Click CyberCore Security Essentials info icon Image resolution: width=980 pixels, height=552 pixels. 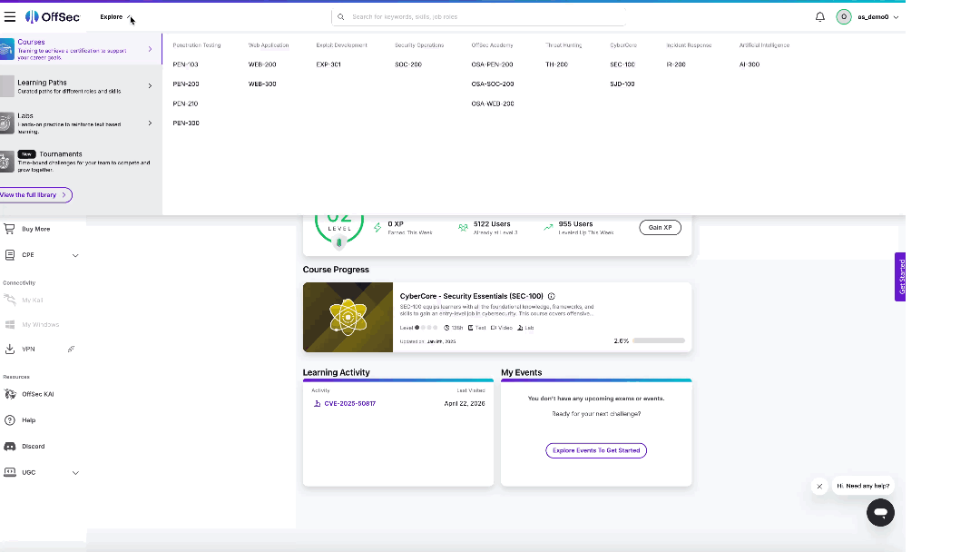[552, 296]
